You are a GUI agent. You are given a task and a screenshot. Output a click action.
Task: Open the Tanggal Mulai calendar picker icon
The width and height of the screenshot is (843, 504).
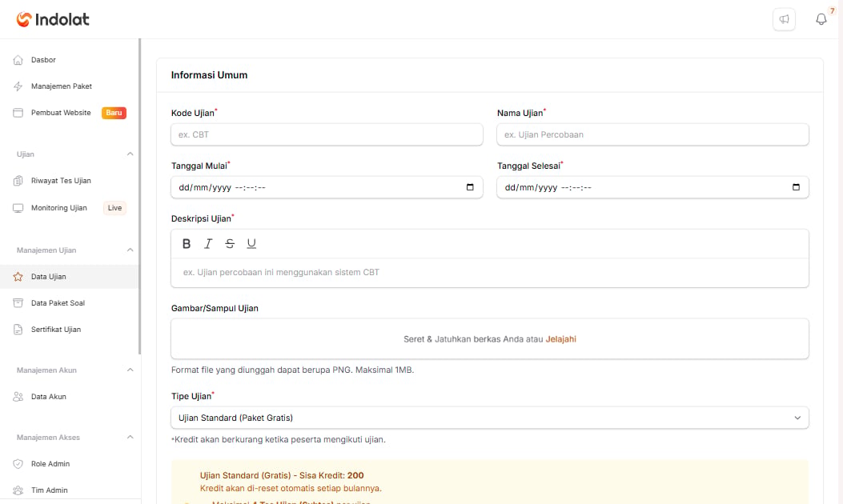(470, 187)
